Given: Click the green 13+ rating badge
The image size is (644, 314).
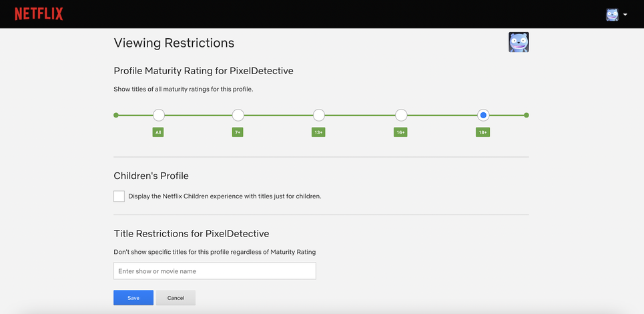Looking at the screenshot, I should [318, 132].
